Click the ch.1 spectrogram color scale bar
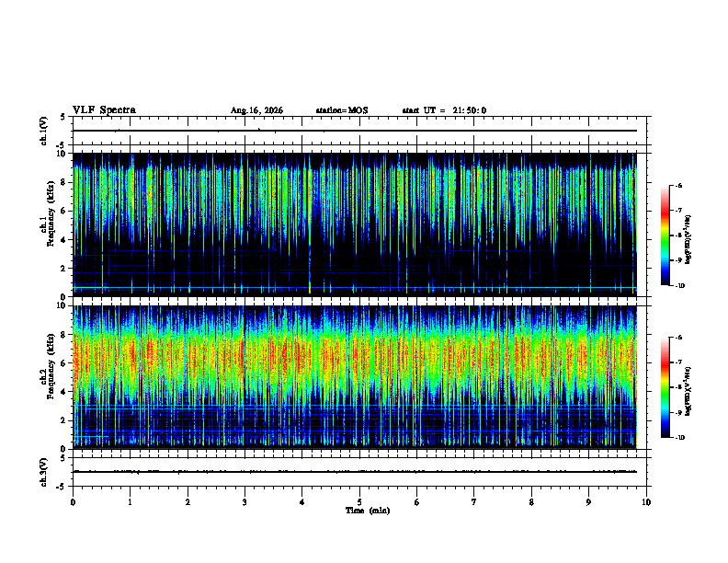Viewport: 728px width, 563px height. (x=665, y=236)
